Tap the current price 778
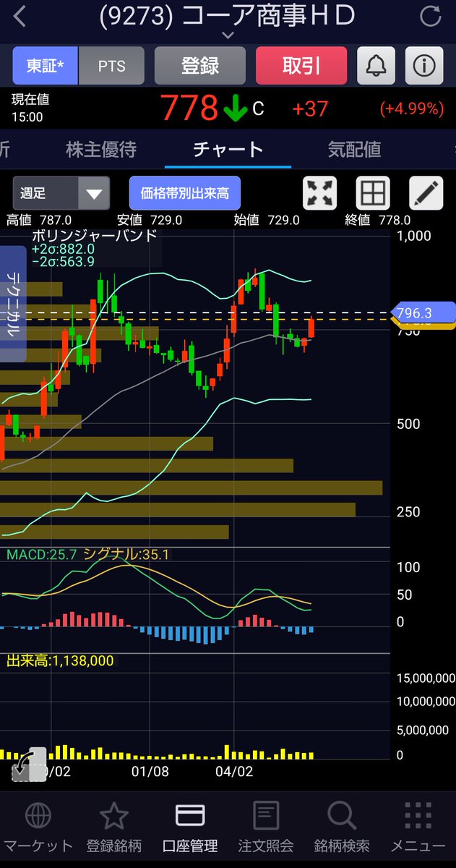Screen dimensions: 456x868 coord(189,109)
